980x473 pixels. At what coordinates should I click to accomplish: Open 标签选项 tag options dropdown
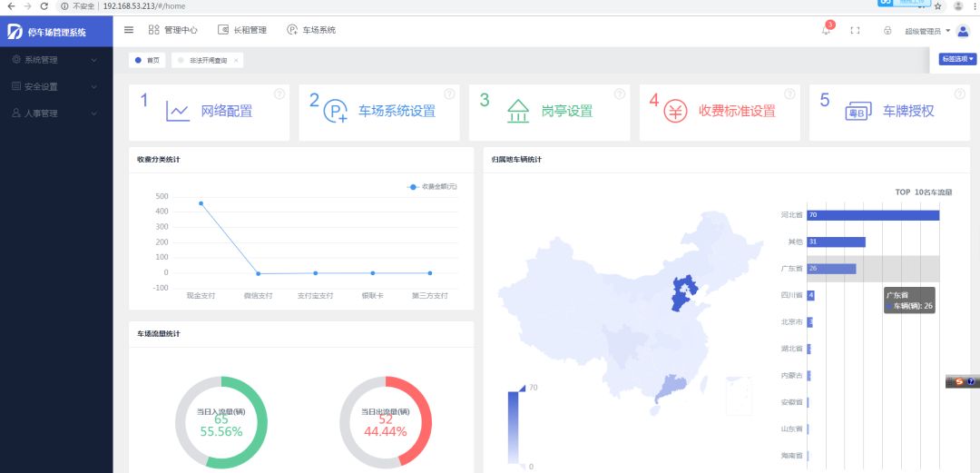[957, 59]
